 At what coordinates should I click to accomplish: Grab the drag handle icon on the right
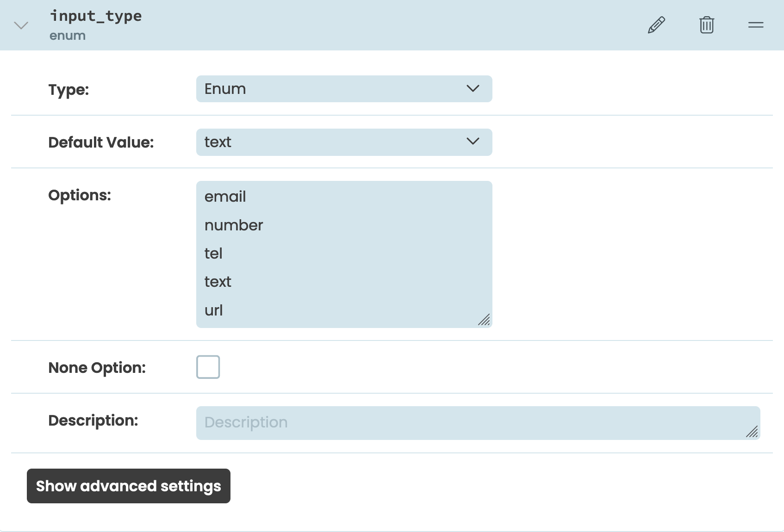(x=755, y=25)
